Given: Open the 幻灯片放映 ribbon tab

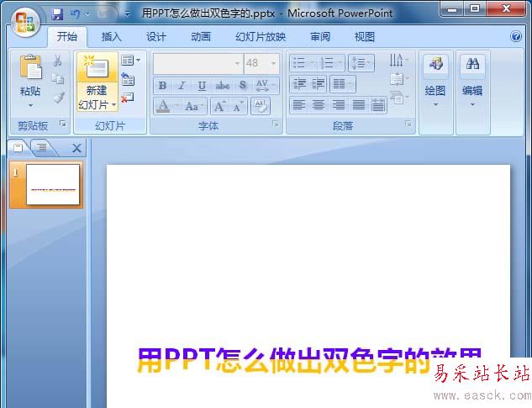Looking at the screenshot, I should point(261,36).
